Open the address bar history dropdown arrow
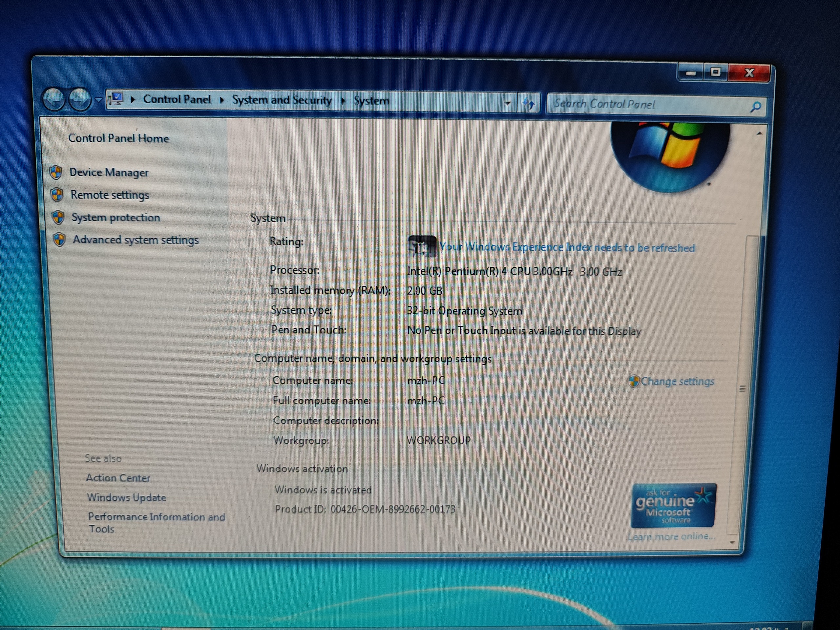The width and height of the screenshot is (840, 630). (508, 103)
